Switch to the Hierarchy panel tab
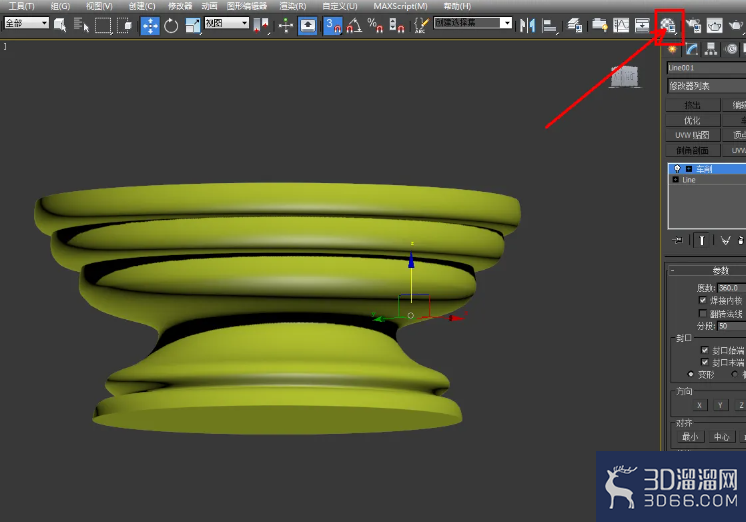This screenshot has height=522, width=746. 711,49
